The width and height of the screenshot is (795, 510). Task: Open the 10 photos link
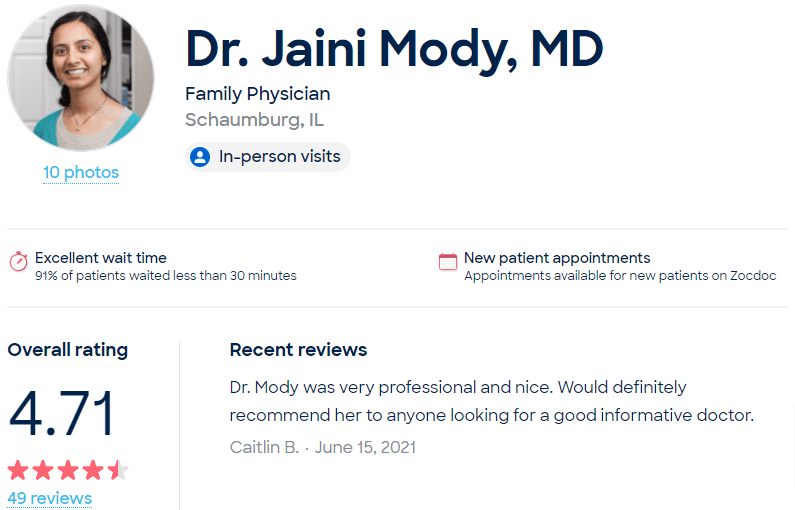[x=81, y=172]
